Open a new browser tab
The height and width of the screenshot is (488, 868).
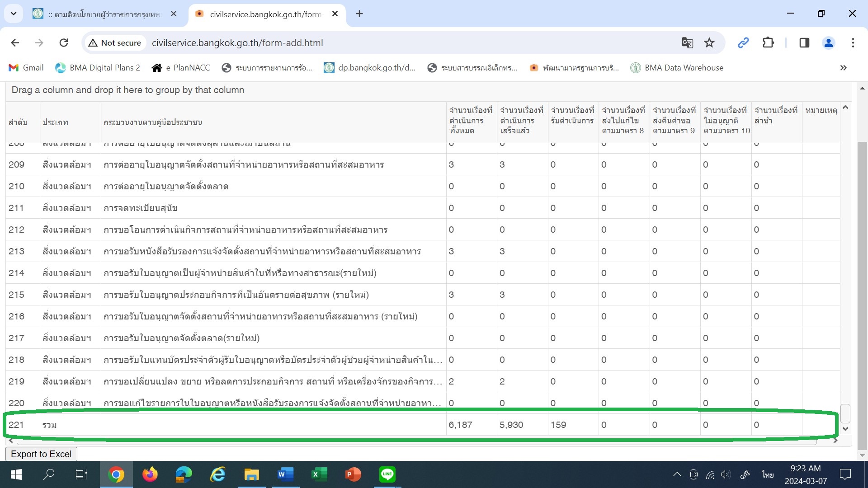[359, 14]
